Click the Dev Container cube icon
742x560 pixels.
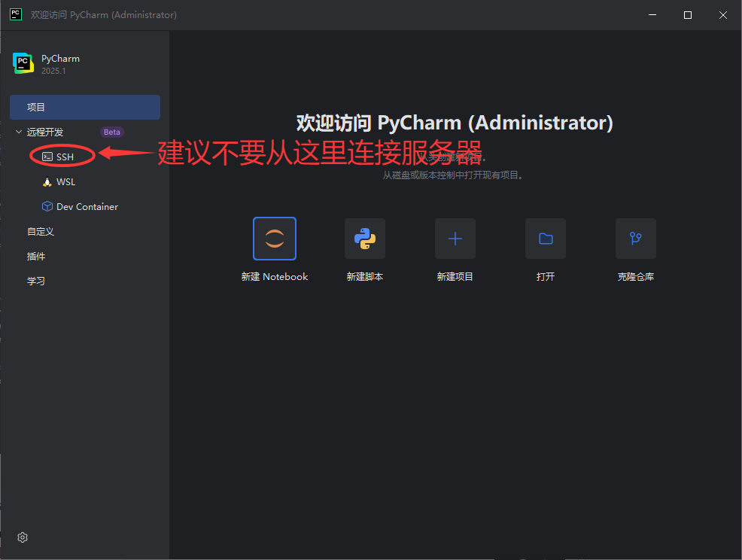coord(47,206)
